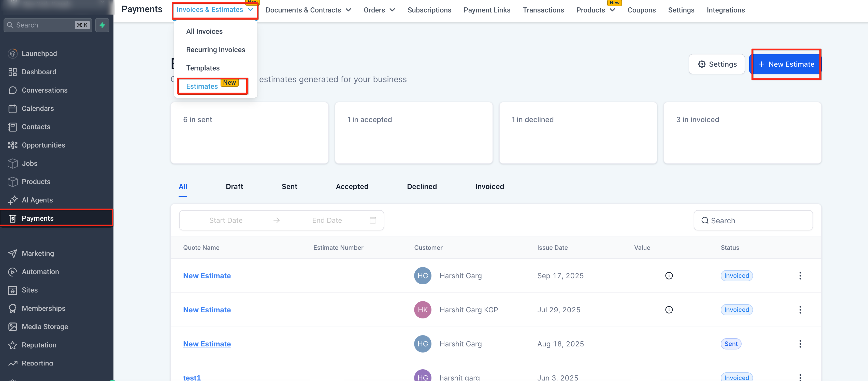Viewport: 868px width, 381px height.
Task: Open the AI Agents sidebar item
Action: click(37, 200)
